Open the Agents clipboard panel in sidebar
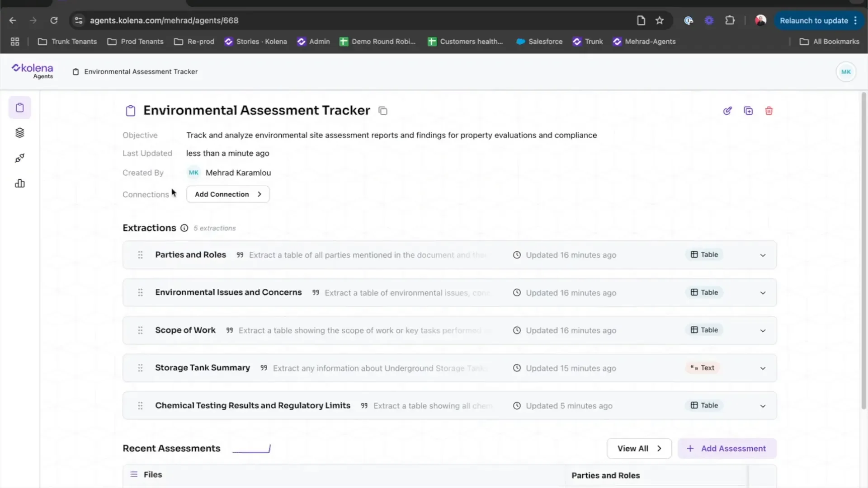This screenshot has width=868, height=488. (x=19, y=107)
